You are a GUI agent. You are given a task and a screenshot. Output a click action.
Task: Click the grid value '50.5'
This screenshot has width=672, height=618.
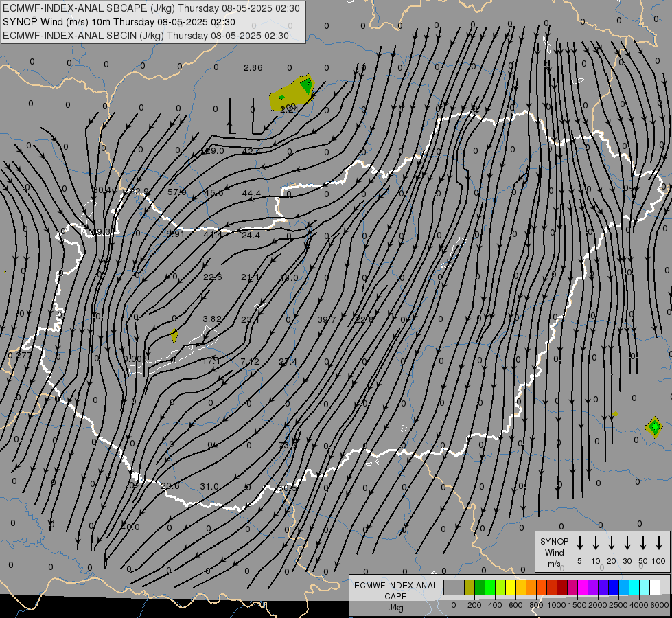tap(287, 488)
